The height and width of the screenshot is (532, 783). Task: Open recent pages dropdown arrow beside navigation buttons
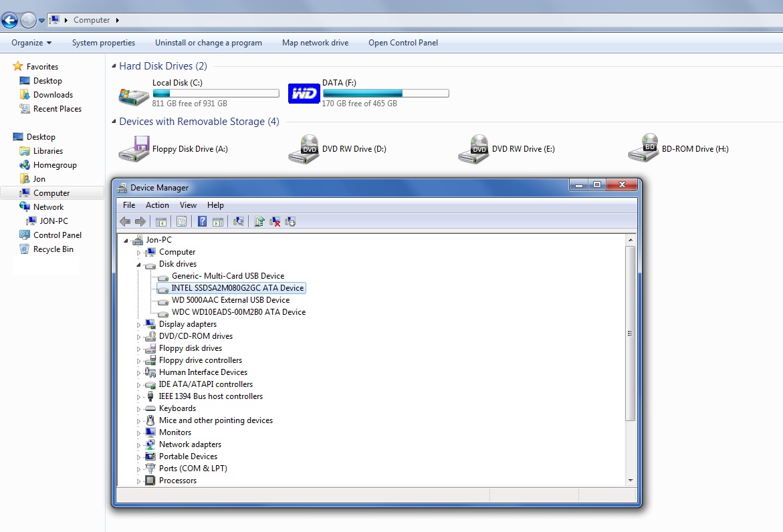pos(42,21)
